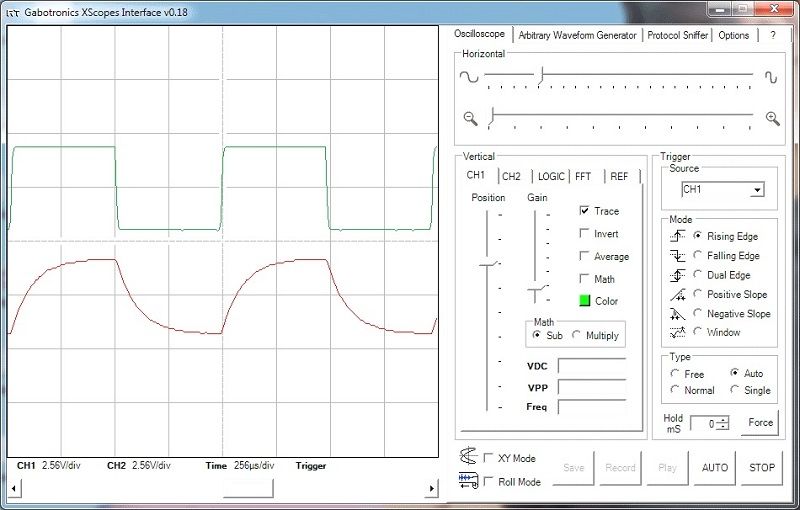The image size is (800, 510).
Task: Select Negative Slope trigger mode
Action: pos(697,313)
